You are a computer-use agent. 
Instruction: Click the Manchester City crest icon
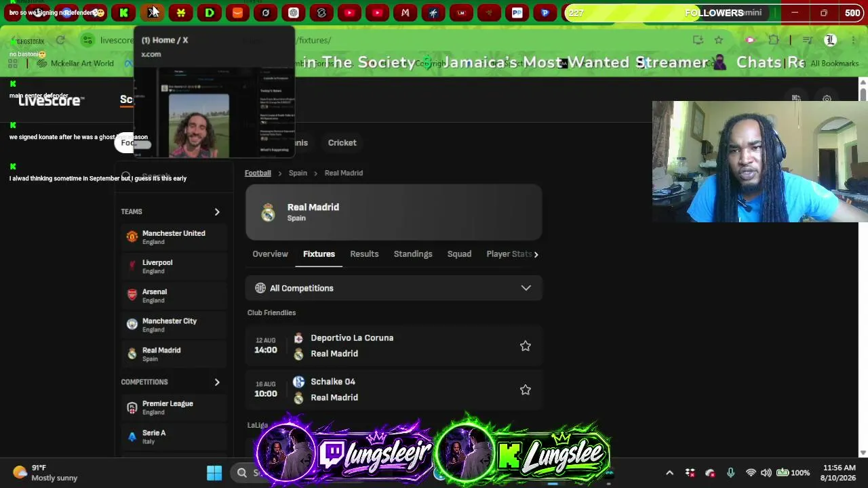[x=132, y=324]
